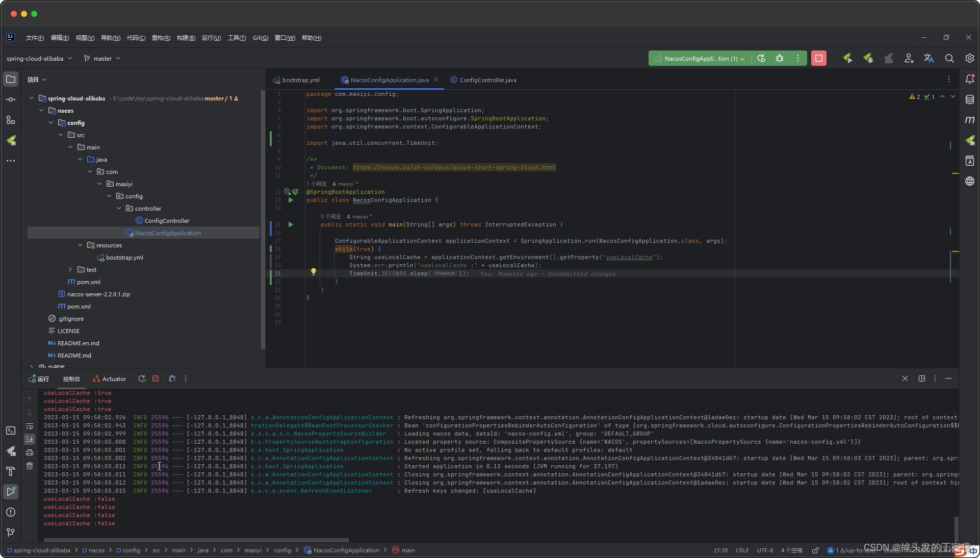The image size is (980, 558).
Task: Click the nacos.io documentation link
Action: [454, 167]
